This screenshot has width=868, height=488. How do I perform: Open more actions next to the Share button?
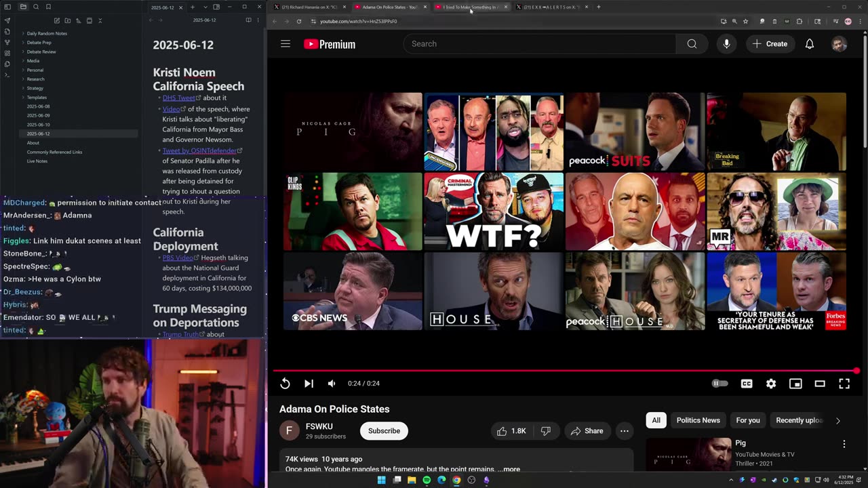click(x=625, y=431)
